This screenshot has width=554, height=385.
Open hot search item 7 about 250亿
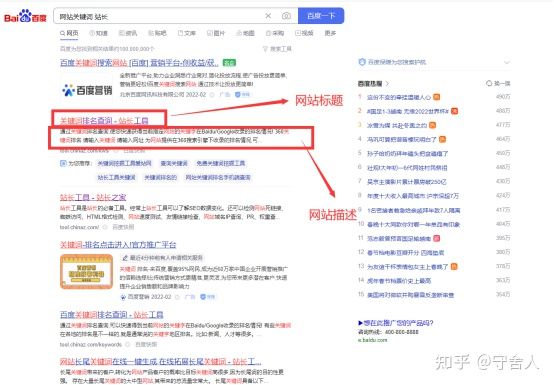pos(407,182)
